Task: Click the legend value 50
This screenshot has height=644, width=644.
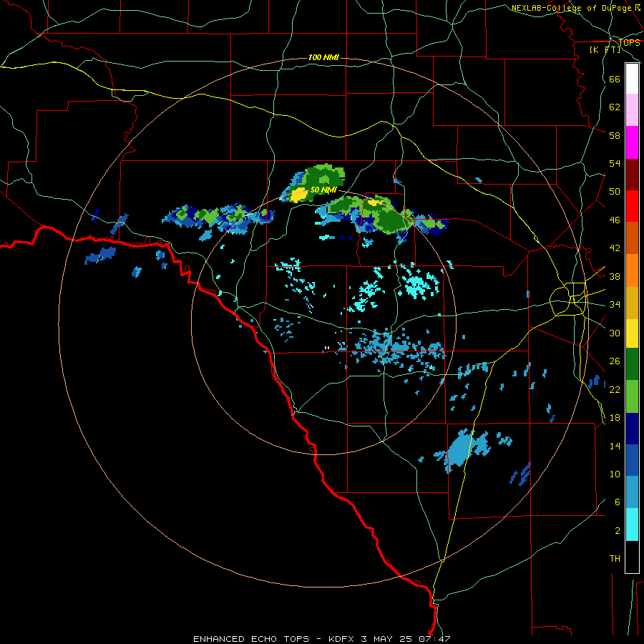Action: click(615, 192)
